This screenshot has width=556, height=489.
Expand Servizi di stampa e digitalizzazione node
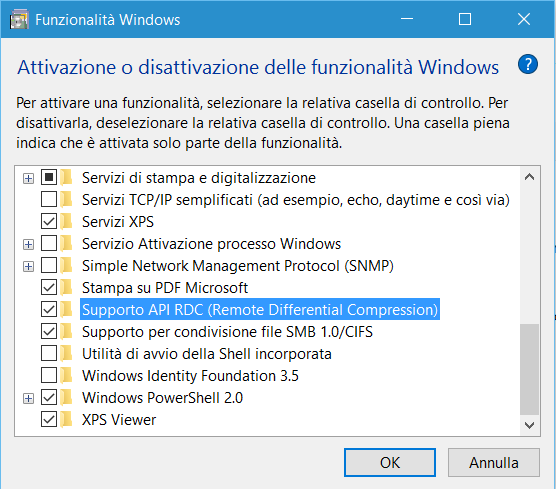[x=28, y=178]
